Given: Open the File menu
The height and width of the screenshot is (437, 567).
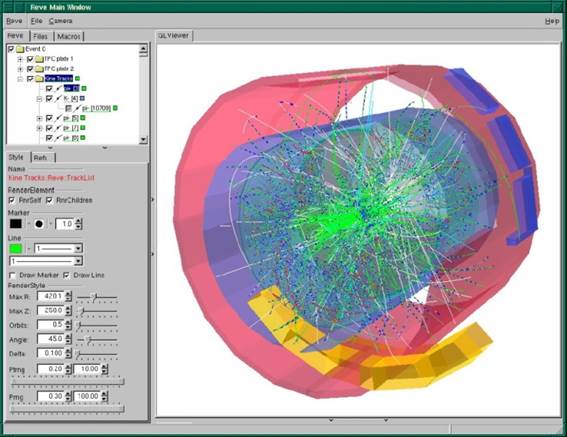Looking at the screenshot, I should click(x=37, y=21).
